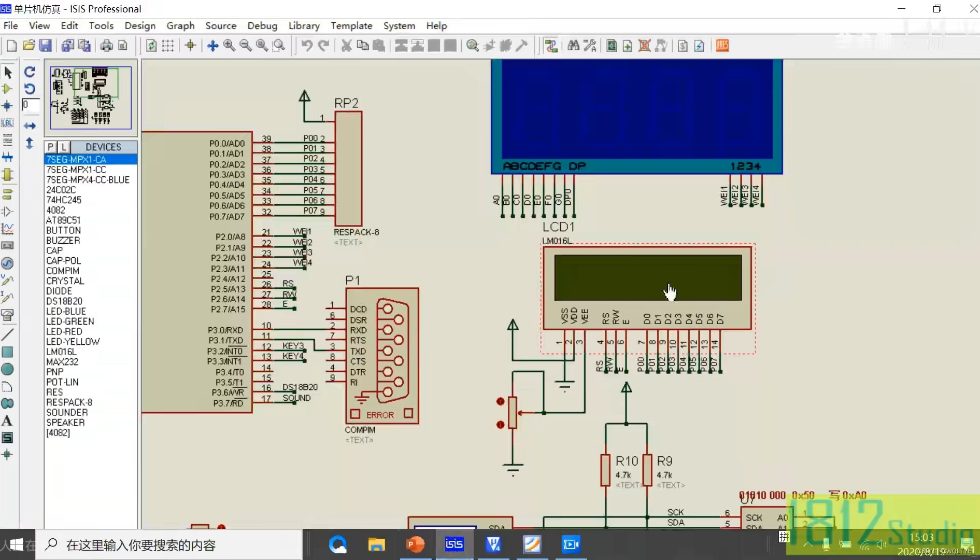Click the L library manage button
This screenshot has height=560, width=980.
pyautogui.click(x=64, y=147)
